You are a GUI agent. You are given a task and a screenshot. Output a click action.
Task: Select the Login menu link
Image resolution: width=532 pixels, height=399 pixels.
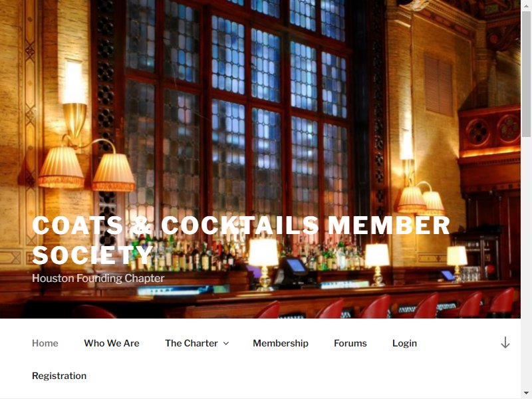pos(404,343)
